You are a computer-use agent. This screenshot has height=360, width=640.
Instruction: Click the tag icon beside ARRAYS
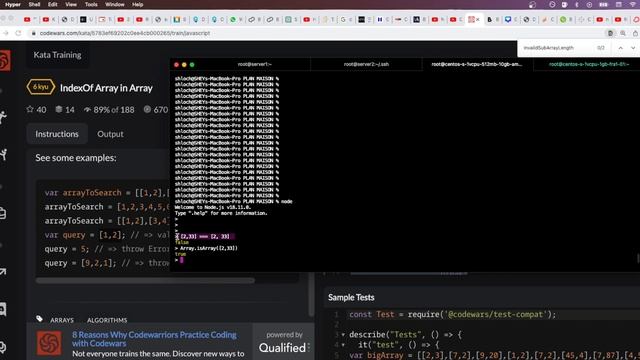40,319
